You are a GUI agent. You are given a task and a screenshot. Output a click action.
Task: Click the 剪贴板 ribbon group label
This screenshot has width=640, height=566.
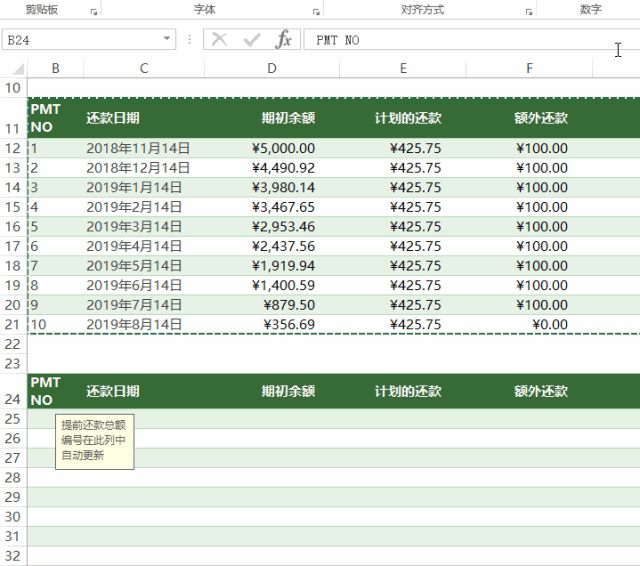42,9
